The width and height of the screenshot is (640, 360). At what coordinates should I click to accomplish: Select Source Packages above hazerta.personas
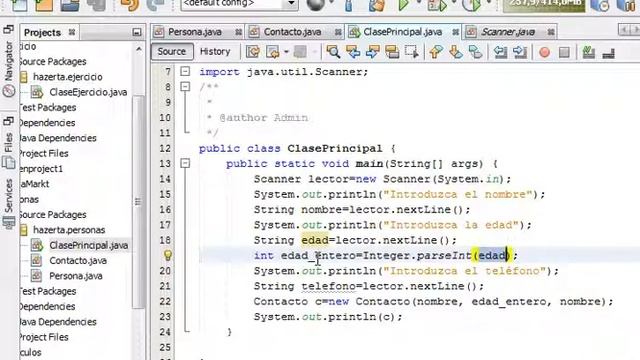pos(53,215)
